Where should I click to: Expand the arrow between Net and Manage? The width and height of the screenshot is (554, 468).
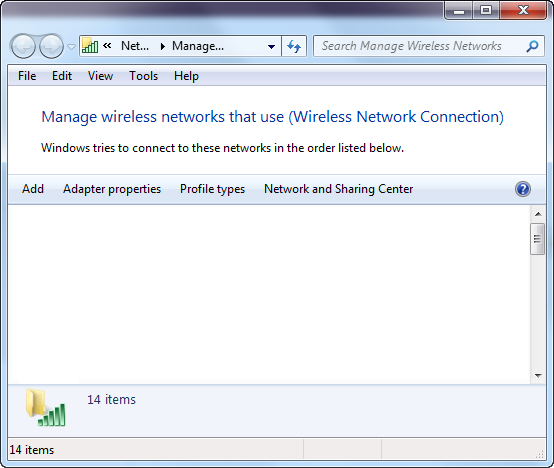pyautogui.click(x=163, y=46)
